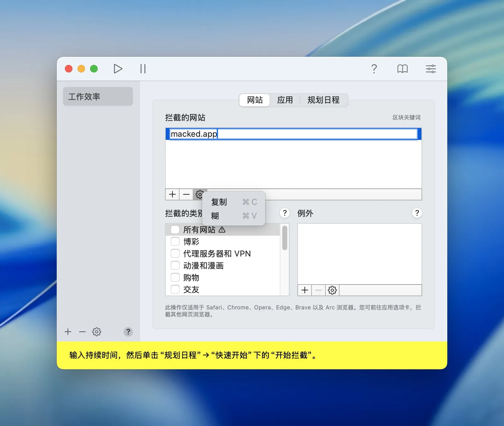Check the 交友 category
Image resolution: width=504 pixels, height=426 pixels.
(x=175, y=290)
